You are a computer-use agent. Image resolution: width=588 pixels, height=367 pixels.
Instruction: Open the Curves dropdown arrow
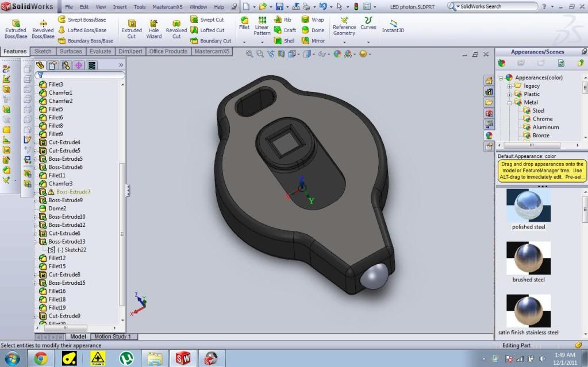368,43
